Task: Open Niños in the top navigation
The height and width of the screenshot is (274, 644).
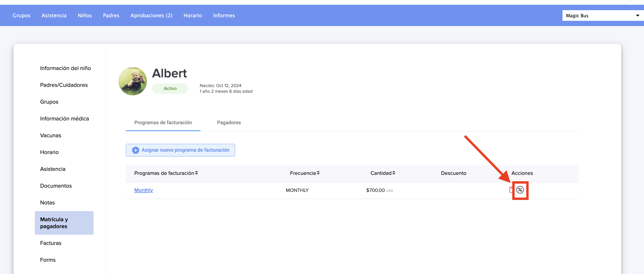Action: (x=85, y=15)
